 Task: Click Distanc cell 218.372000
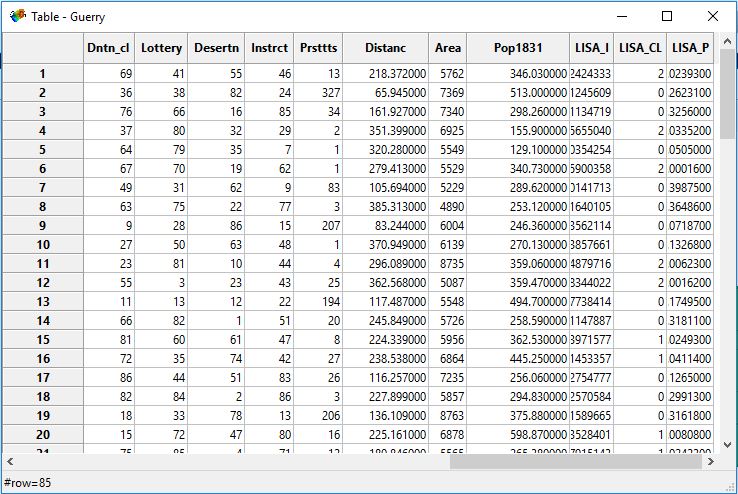(385, 74)
